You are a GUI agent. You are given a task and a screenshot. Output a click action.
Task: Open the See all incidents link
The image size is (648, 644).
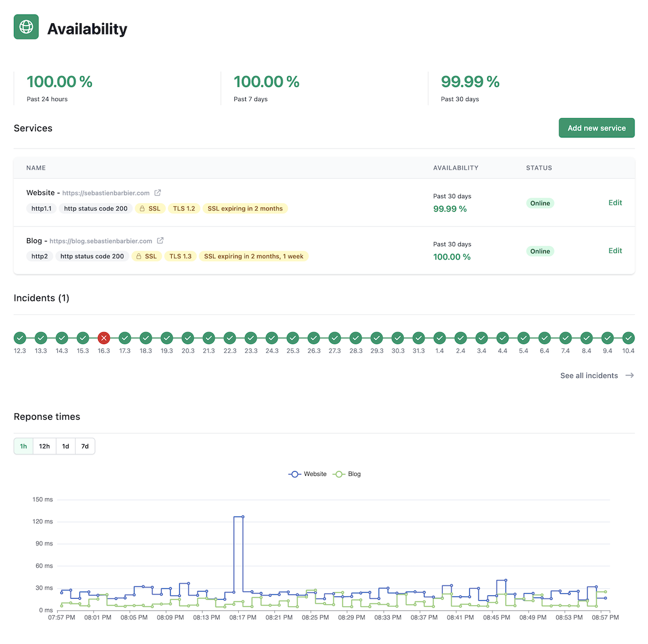click(589, 375)
